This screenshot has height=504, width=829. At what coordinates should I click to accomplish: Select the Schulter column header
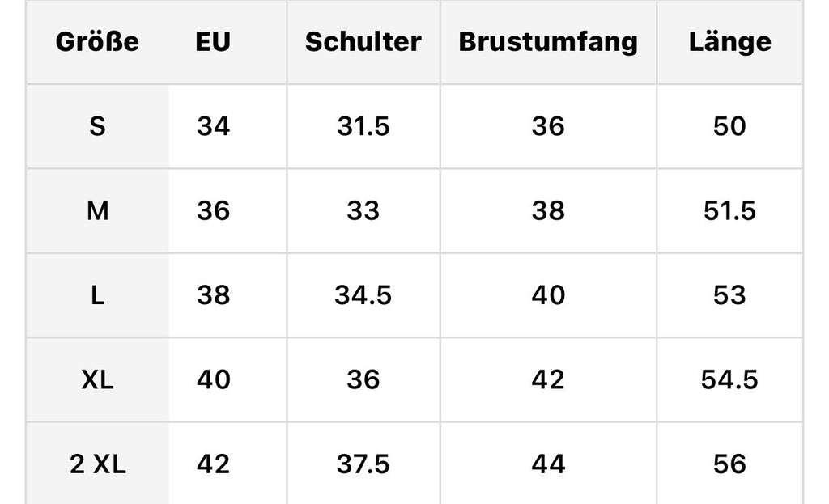pyautogui.click(x=363, y=42)
